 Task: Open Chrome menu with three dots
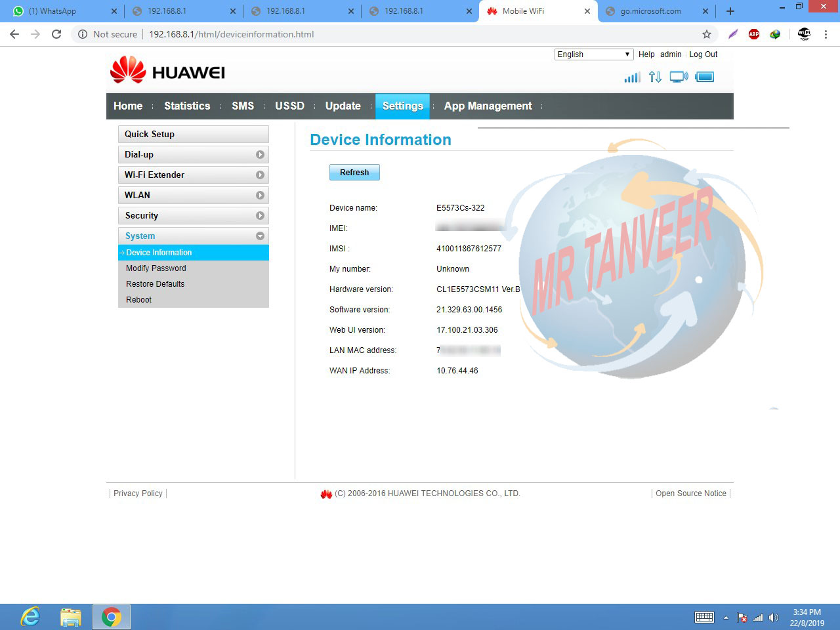coord(826,34)
